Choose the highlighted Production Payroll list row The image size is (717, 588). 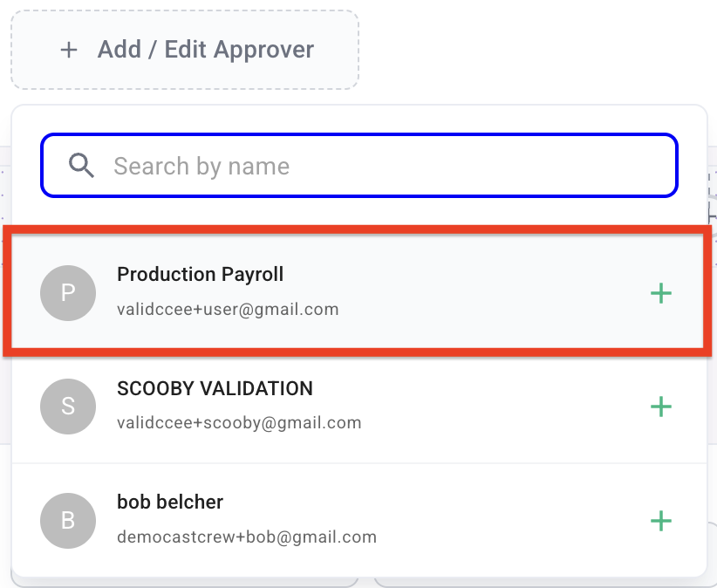pos(358,291)
